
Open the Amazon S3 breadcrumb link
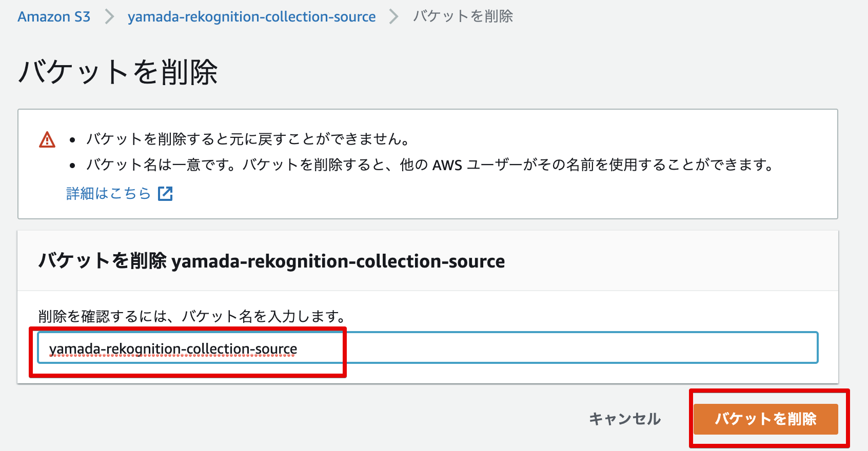54,16
